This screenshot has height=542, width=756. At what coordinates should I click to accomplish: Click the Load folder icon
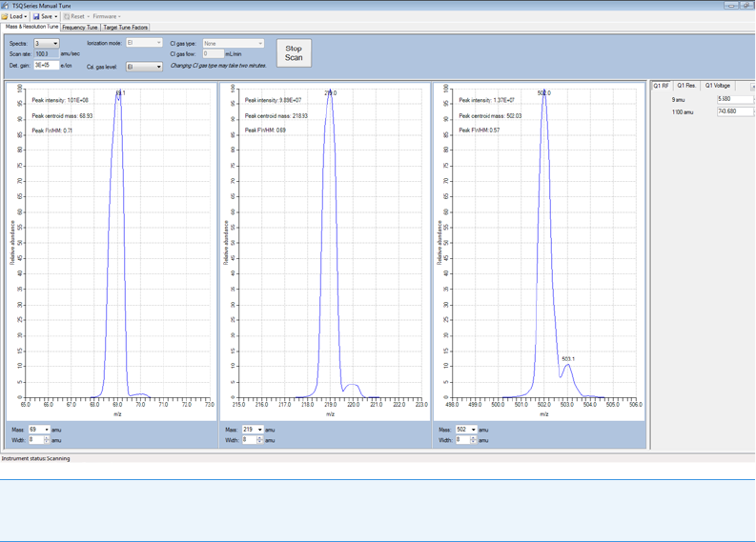point(7,16)
